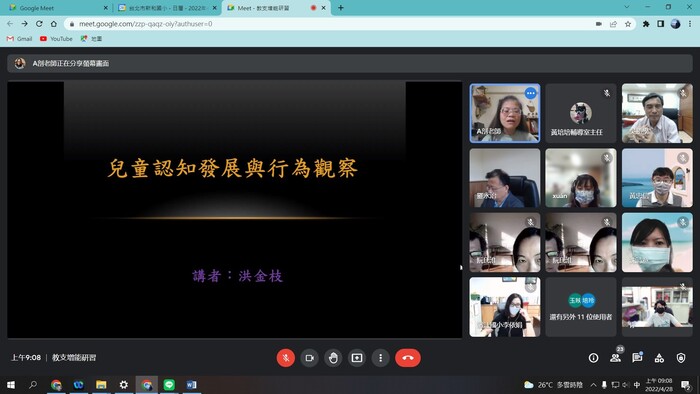Click the shared presentation slide area
700x394 pixels.
[234, 209]
